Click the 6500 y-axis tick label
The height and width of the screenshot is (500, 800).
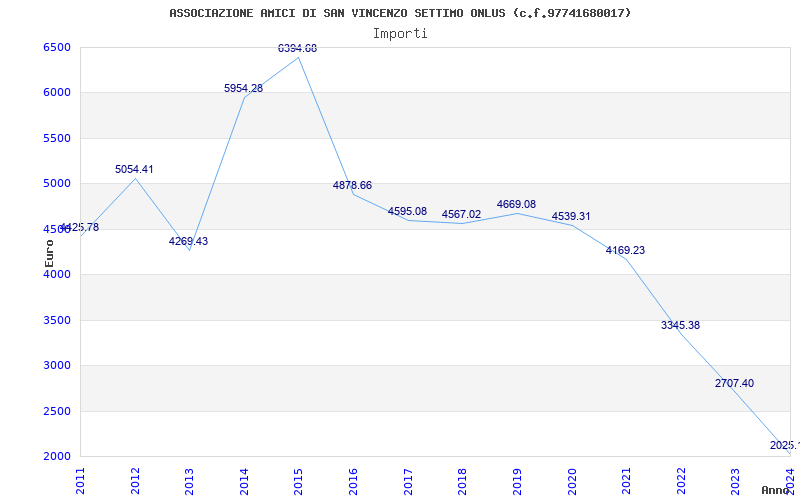(x=56, y=47)
